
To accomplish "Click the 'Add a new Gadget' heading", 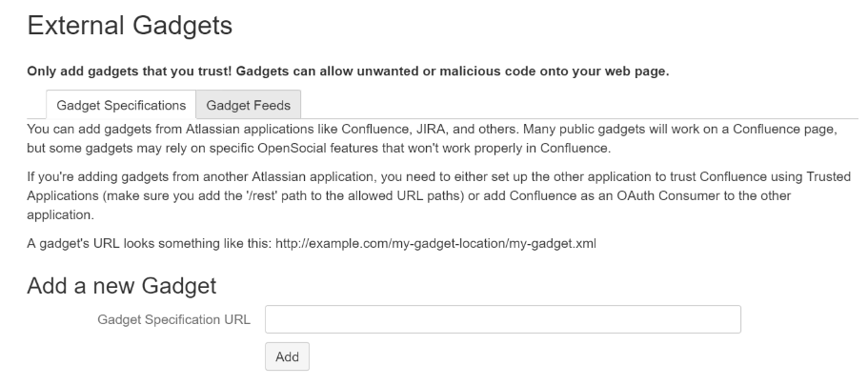I will coord(122,284).
